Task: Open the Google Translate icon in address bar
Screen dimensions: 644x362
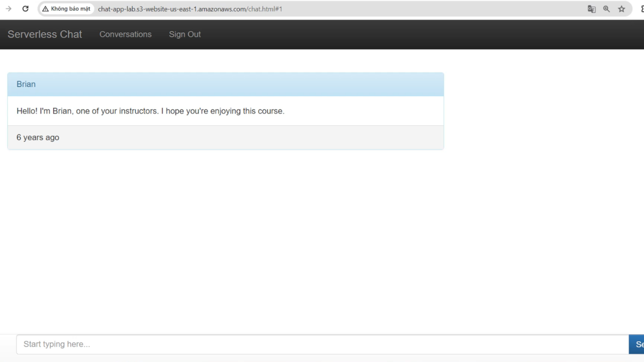Action: click(x=592, y=9)
